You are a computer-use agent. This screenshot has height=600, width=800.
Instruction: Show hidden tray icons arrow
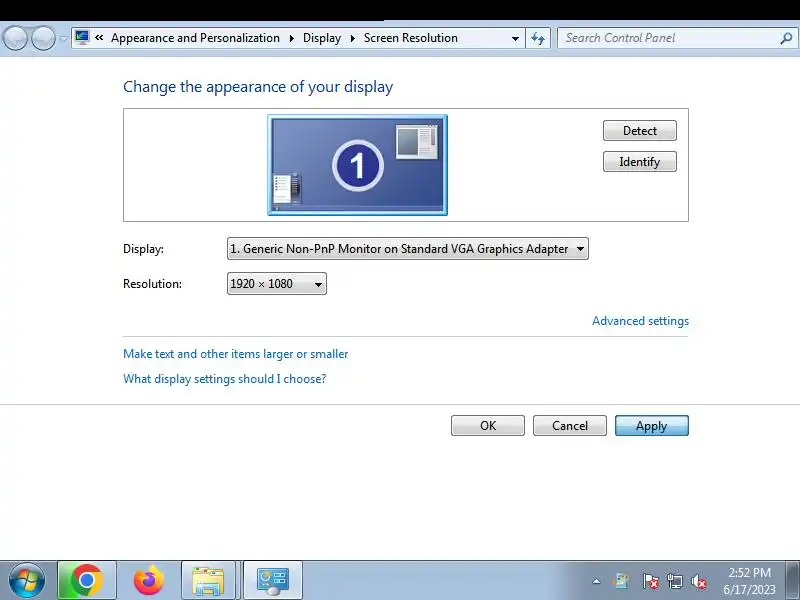tap(596, 581)
